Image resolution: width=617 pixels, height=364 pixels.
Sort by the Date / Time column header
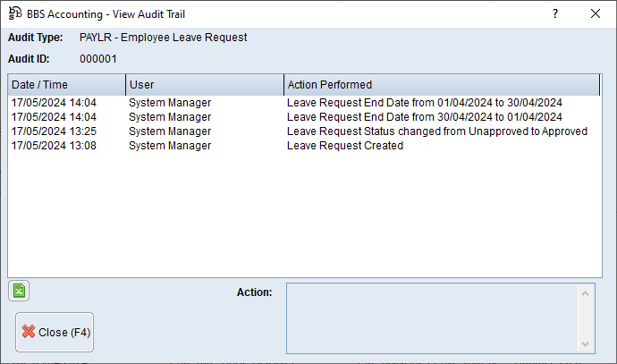click(66, 85)
